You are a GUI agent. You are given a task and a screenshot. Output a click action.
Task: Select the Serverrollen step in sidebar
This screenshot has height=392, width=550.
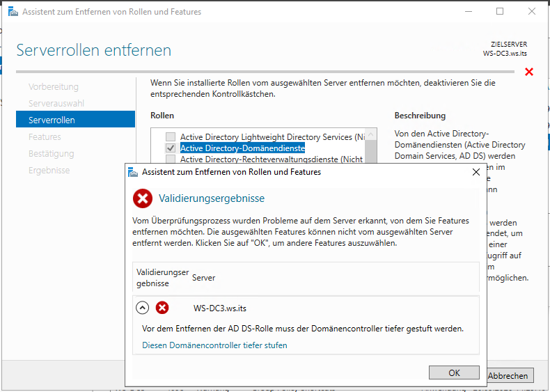pyautogui.click(x=75, y=119)
